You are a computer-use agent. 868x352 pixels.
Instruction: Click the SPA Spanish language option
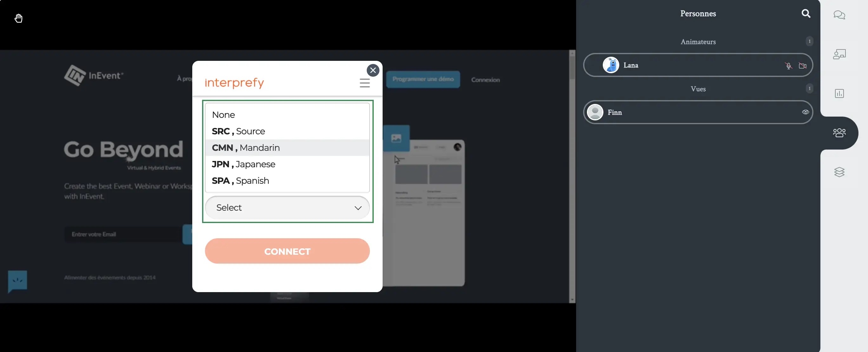[240, 181]
